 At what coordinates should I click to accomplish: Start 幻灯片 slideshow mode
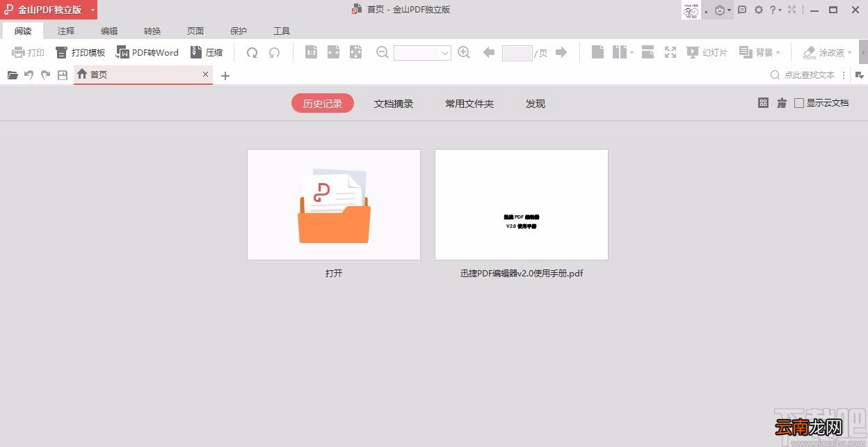[x=707, y=52]
